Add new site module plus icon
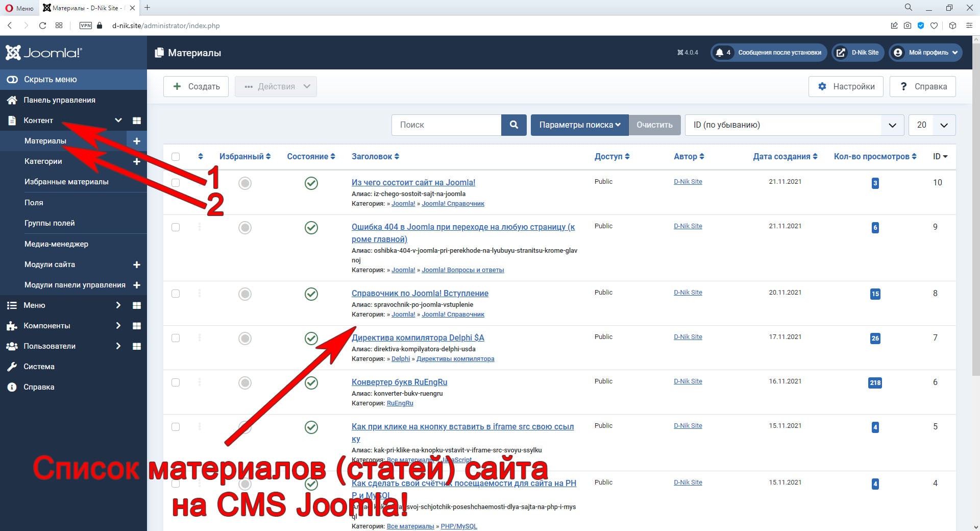Viewport: 980px width, 531px height. click(137, 264)
